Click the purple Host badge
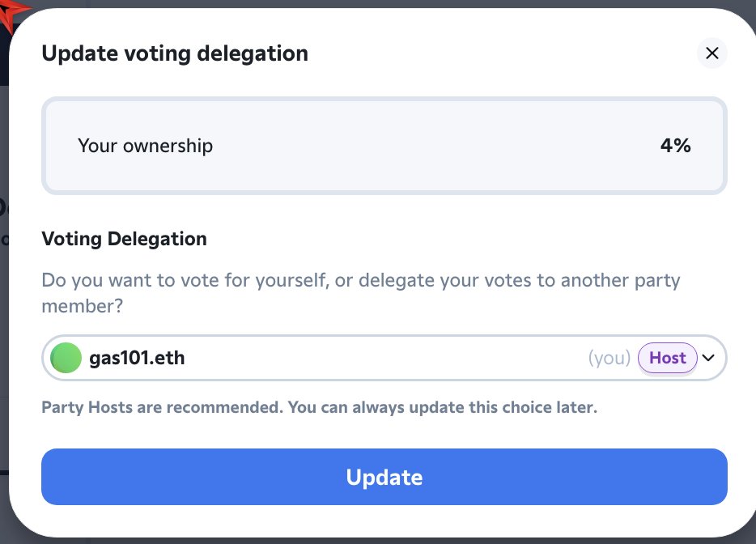This screenshot has height=544, width=756. pyautogui.click(x=667, y=358)
